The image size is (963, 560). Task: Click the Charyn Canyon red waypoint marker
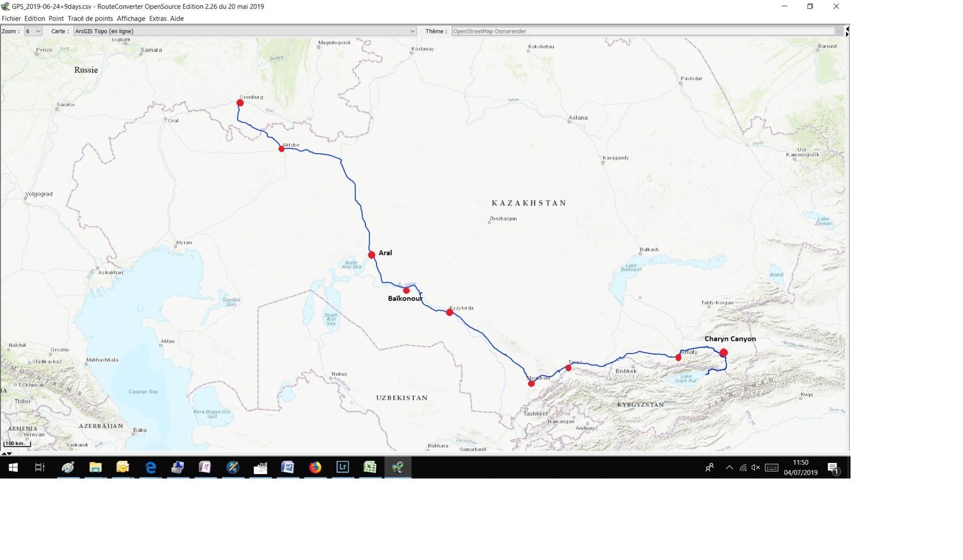(x=724, y=353)
